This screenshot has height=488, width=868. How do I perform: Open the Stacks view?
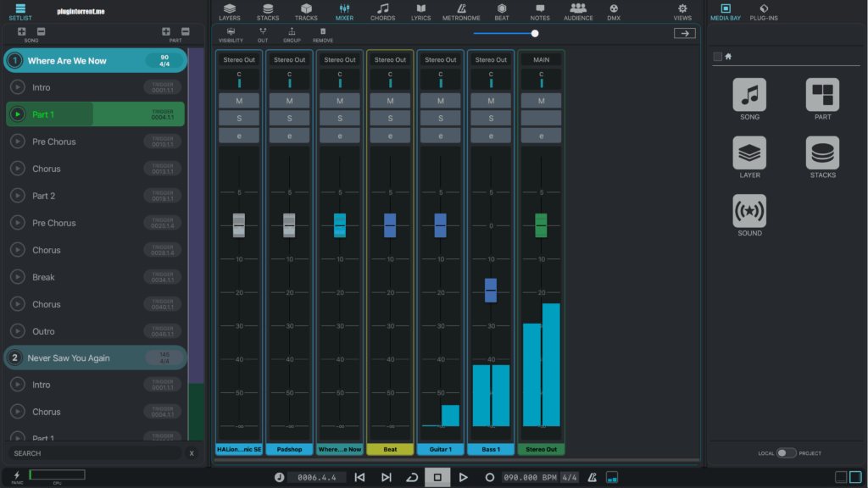click(x=267, y=12)
